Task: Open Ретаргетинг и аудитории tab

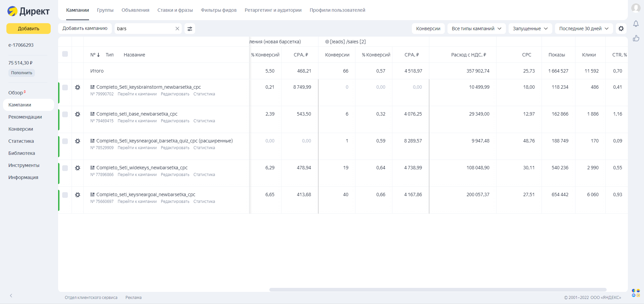Action: [273, 10]
